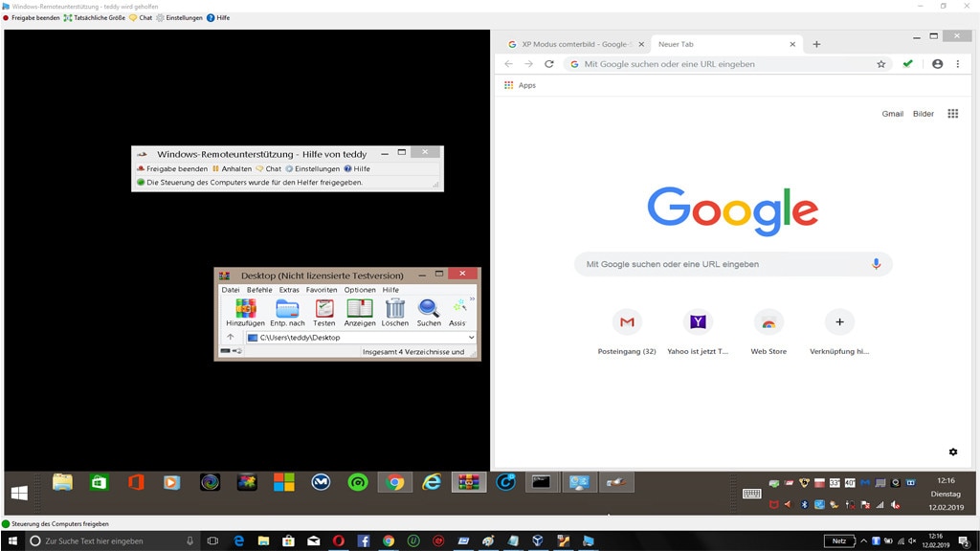Start voice search with the microphone icon
This screenshot has height=551, width=980.
coord(877,264)
